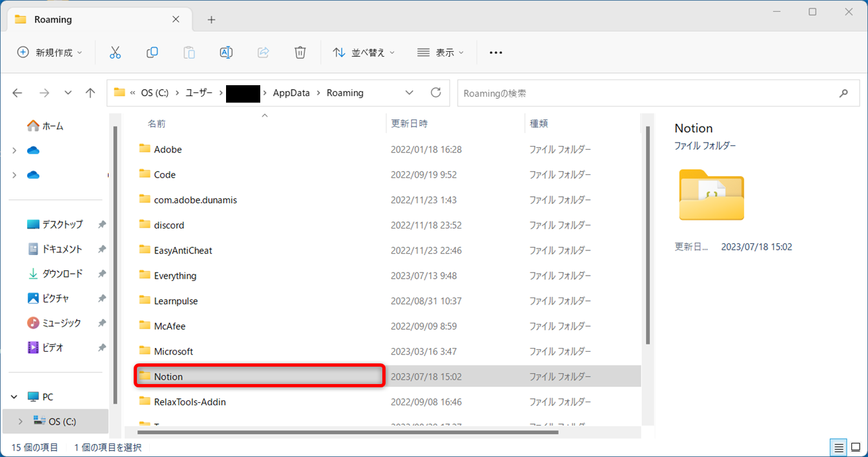Go up one folder level
The height and width of the screenshot is (457, 868).
coord(90,93)
